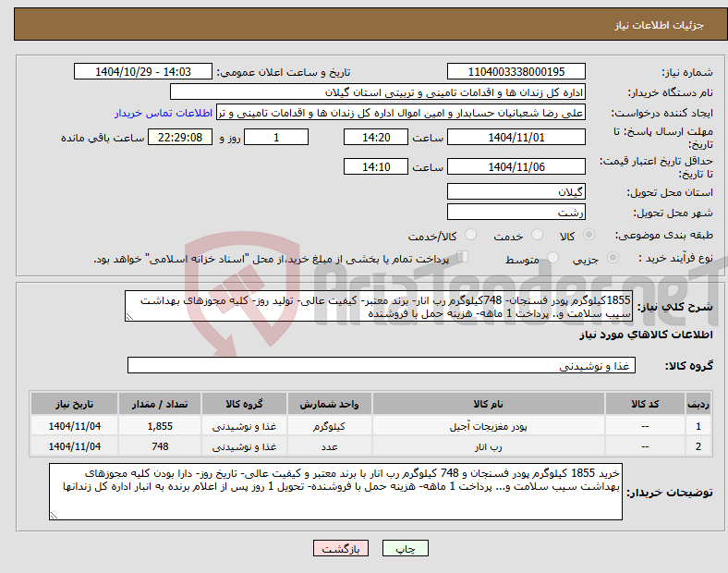Select the کالا radio button
The image size is (728, 573).
[588, 235]
